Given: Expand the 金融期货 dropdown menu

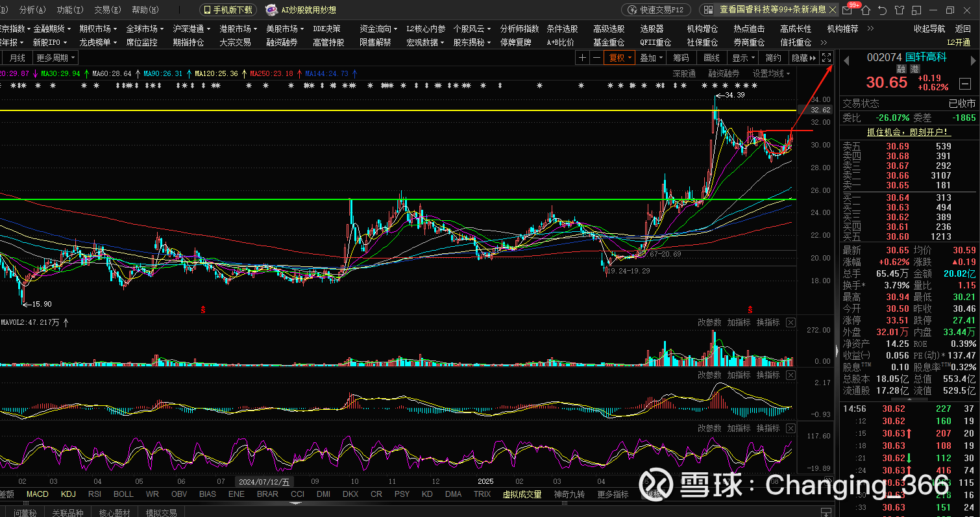Looking at the screenshot, I should [x=53, y=29].
